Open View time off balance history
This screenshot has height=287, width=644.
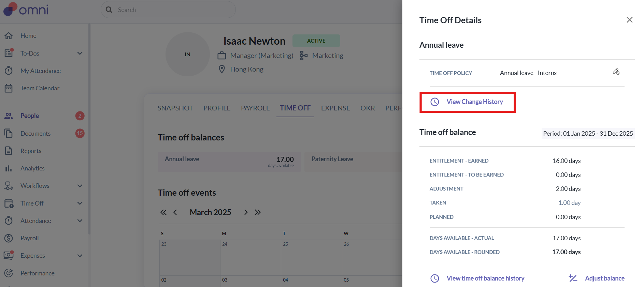pos(485,278)
